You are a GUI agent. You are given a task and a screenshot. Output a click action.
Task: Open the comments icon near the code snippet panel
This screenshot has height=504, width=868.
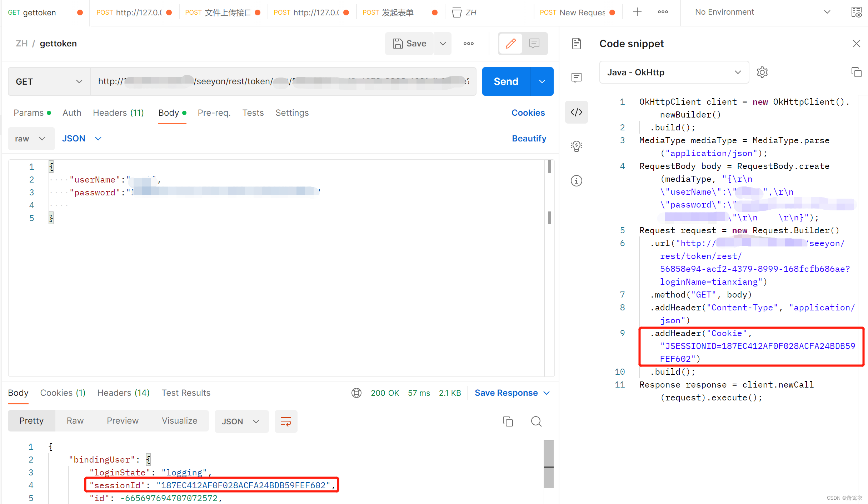pyautogui.click(x=576, y=78)
